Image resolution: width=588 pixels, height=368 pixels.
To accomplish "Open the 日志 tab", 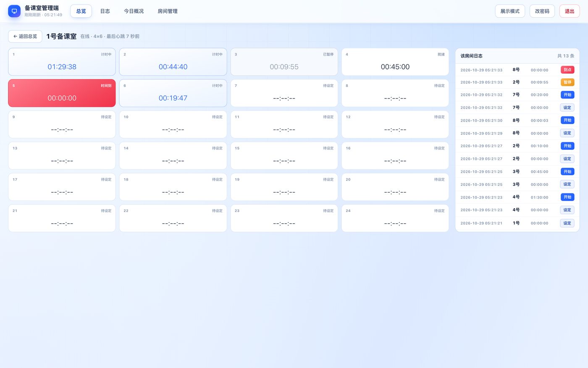I will click(105, 11).
